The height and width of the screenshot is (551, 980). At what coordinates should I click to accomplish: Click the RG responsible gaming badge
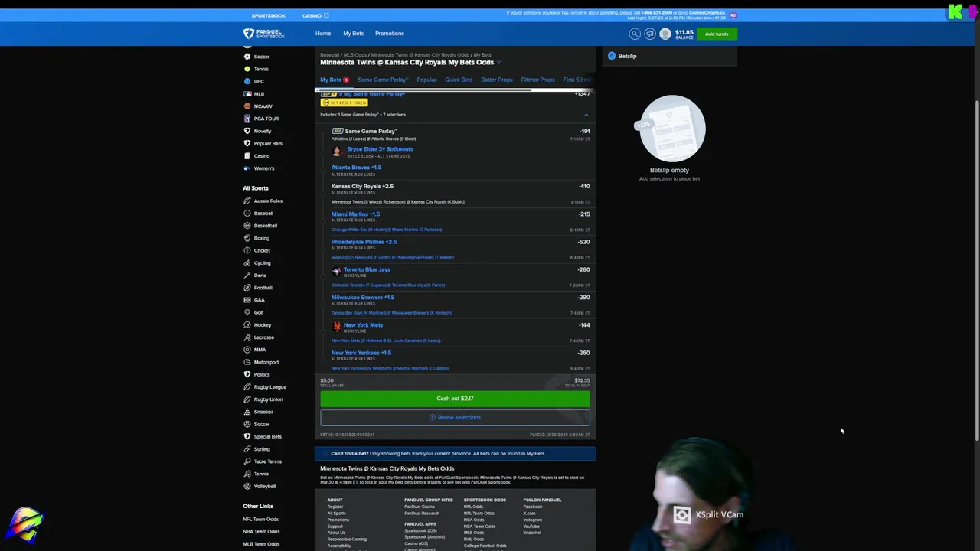tap(733, 15)
